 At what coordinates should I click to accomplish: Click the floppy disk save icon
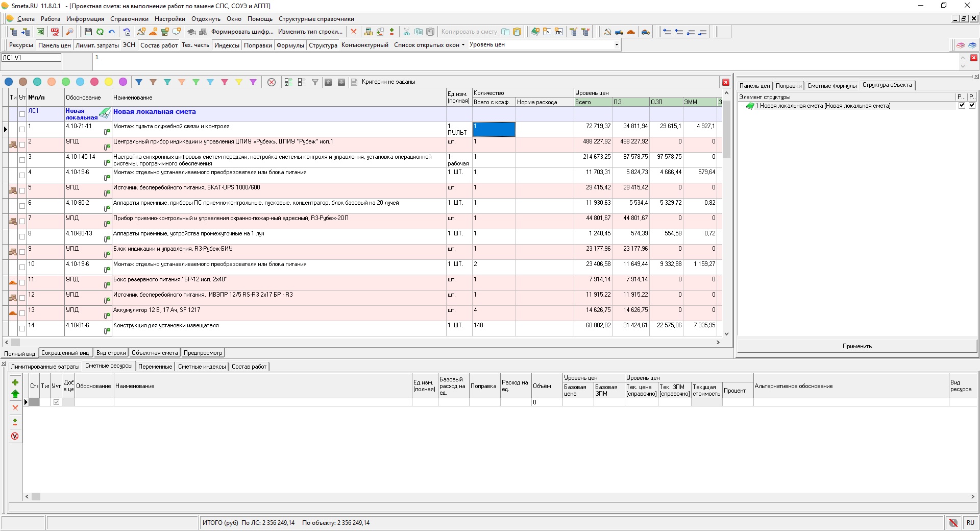pos(88,32)
